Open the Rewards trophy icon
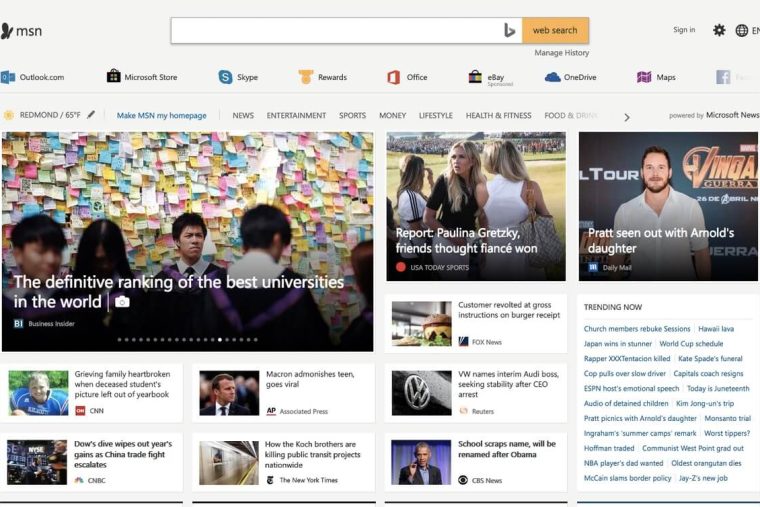760x507 pixels. click(305, 77)
